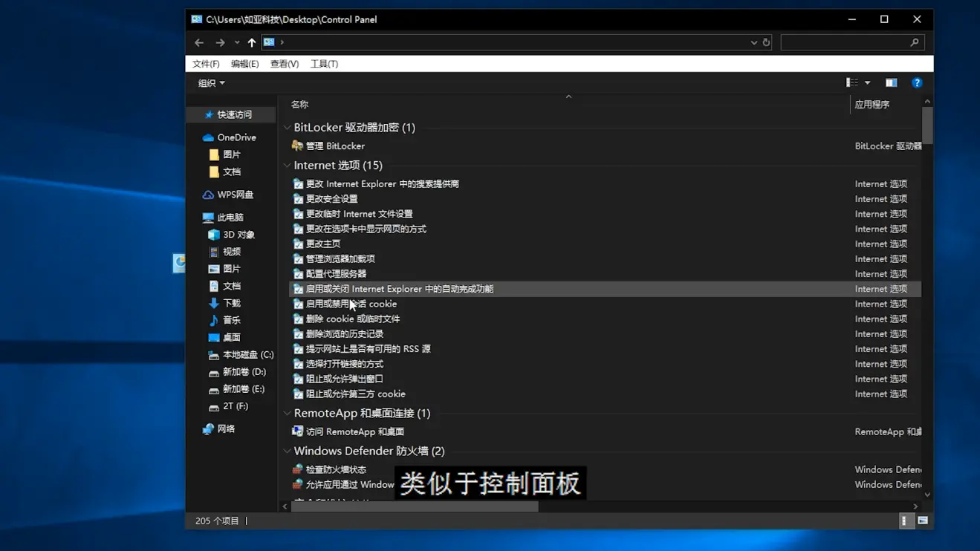Screen dimensions: 980x551
Task: Click icon beside 更改在选项卡中显示网页的方式
Action: 298,229
